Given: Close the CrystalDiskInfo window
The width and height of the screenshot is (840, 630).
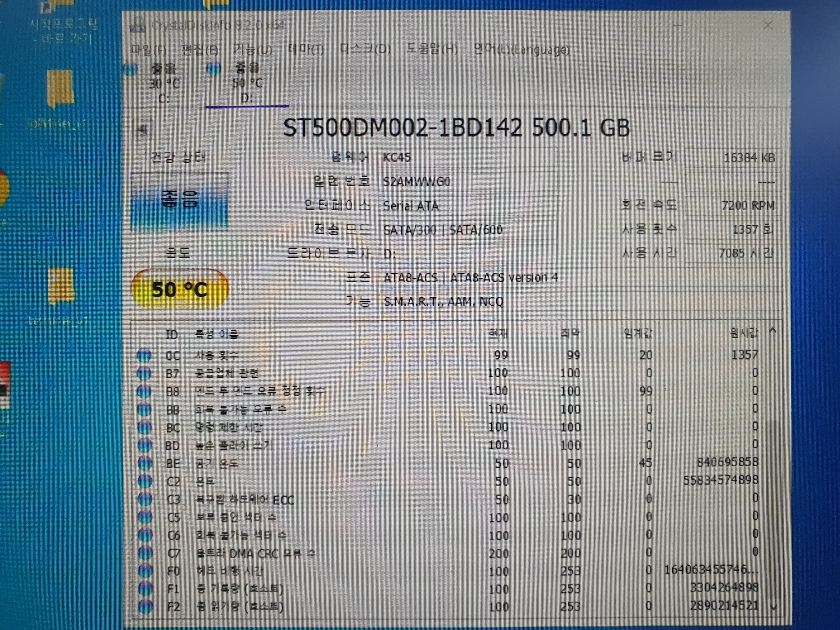Looking at the screenshot, I should [767, 25].
